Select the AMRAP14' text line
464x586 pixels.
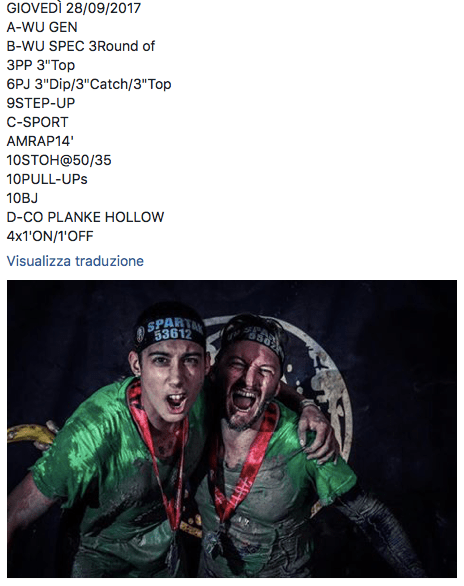tap(40, 141)
